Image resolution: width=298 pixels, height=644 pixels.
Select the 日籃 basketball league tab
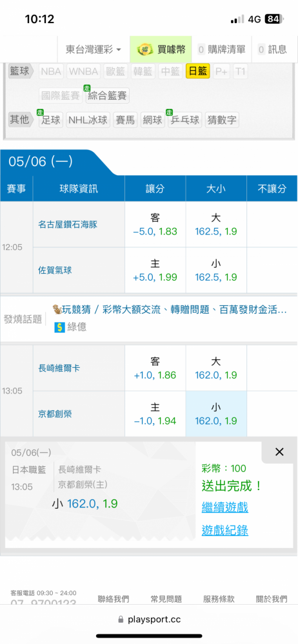coord(198,71)
